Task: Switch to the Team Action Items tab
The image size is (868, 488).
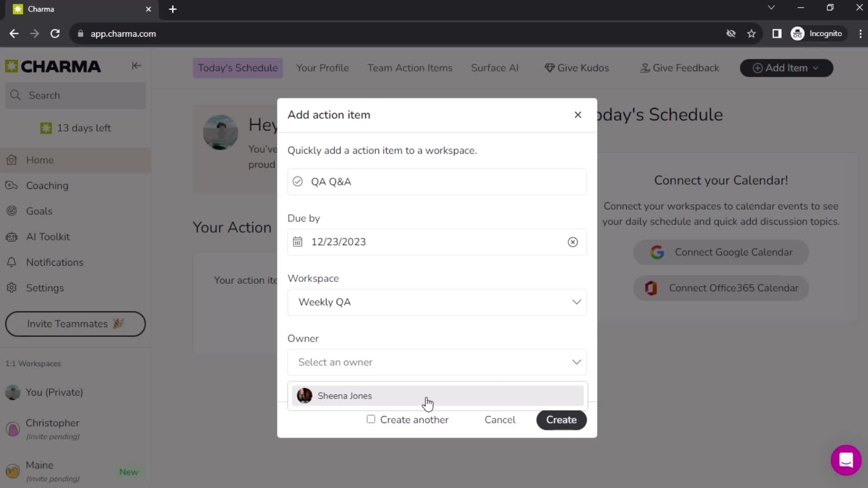Action: tap(410, 67)
